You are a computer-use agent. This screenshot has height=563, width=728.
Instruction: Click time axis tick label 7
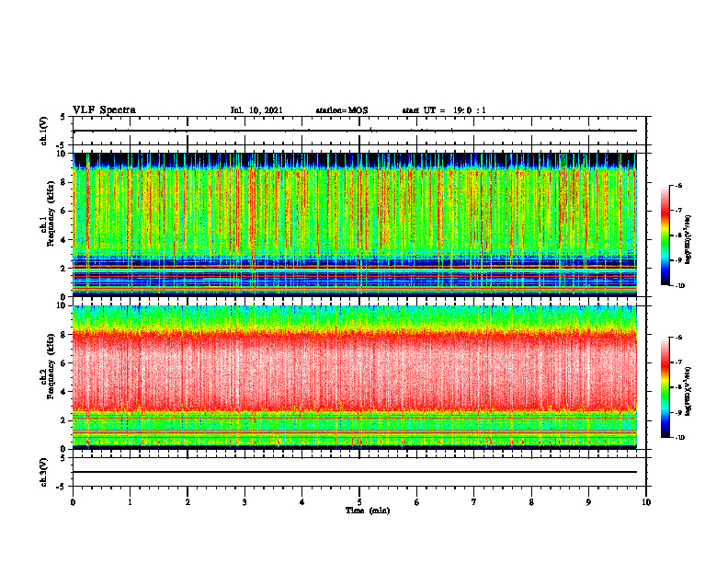tap(474, 502)
